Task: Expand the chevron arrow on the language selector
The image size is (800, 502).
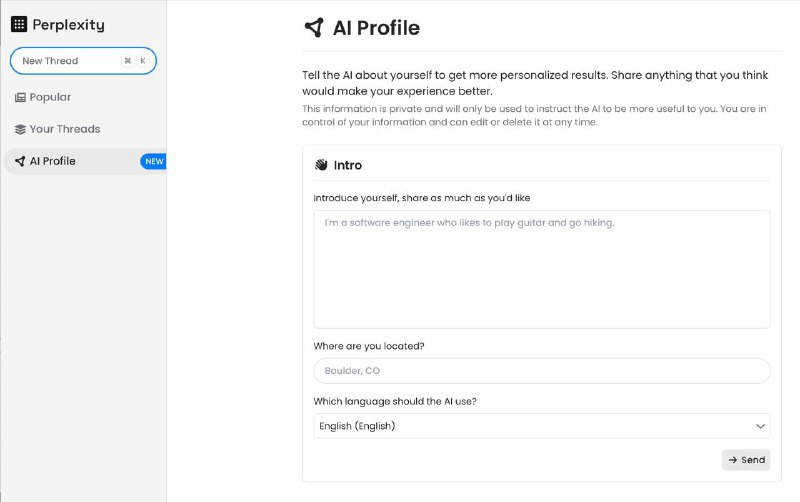Action: click(759, 426)
